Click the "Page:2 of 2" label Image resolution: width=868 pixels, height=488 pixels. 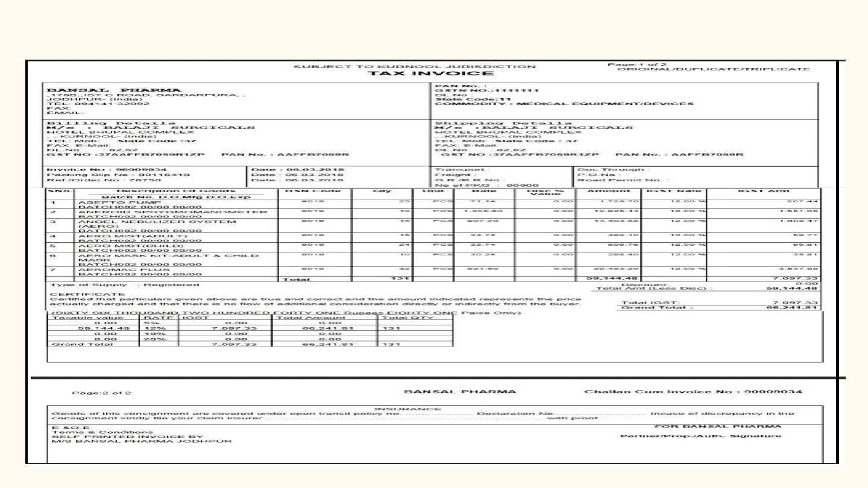(x=101, y=393)
